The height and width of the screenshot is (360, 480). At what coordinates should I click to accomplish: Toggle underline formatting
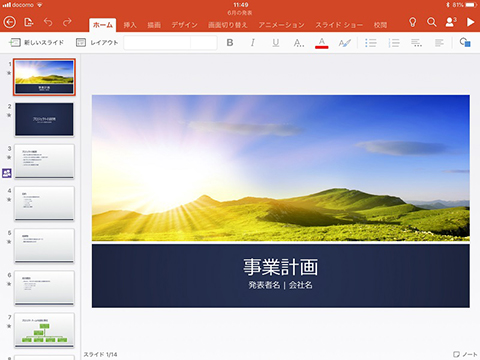point(276,43)
